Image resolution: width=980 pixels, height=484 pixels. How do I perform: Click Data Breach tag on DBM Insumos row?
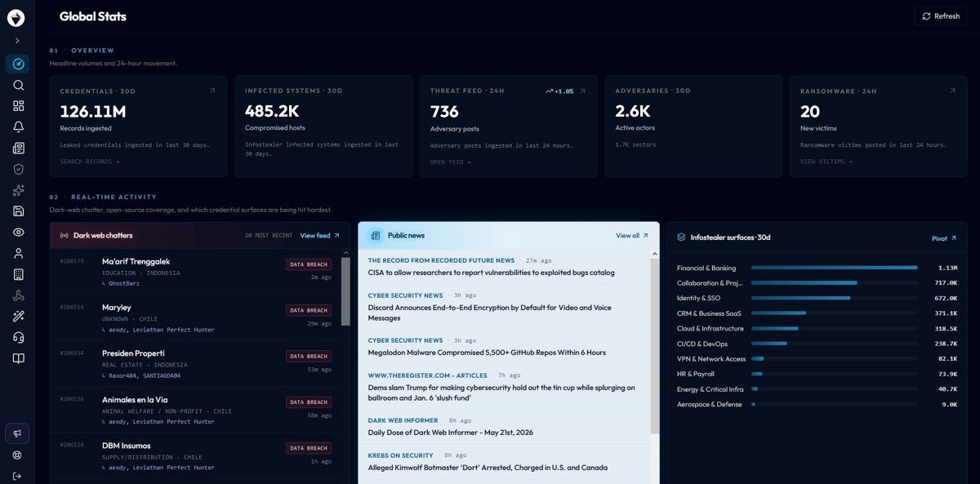(309, 448)
